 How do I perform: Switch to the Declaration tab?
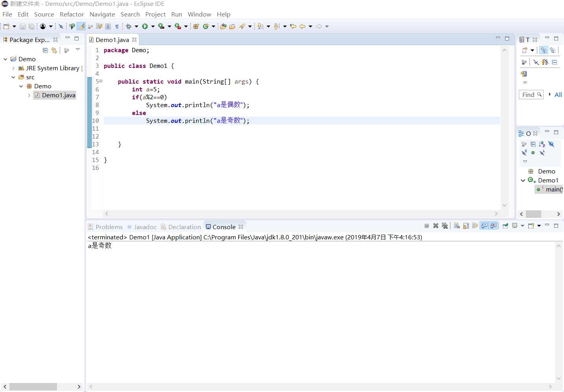coord(181,227)
